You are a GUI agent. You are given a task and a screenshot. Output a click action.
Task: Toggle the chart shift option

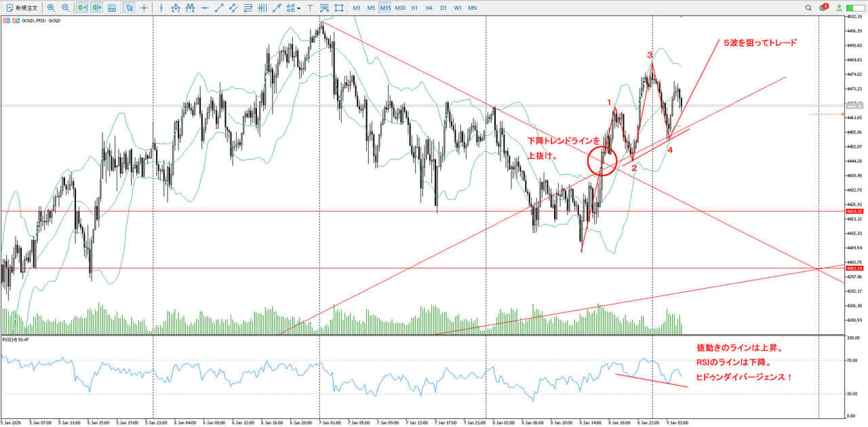97,8
